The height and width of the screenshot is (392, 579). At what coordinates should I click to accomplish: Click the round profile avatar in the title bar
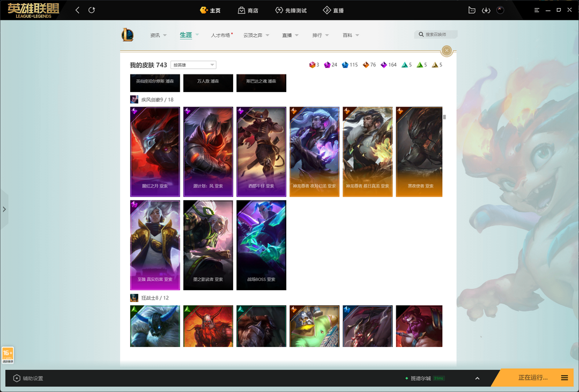500,10
